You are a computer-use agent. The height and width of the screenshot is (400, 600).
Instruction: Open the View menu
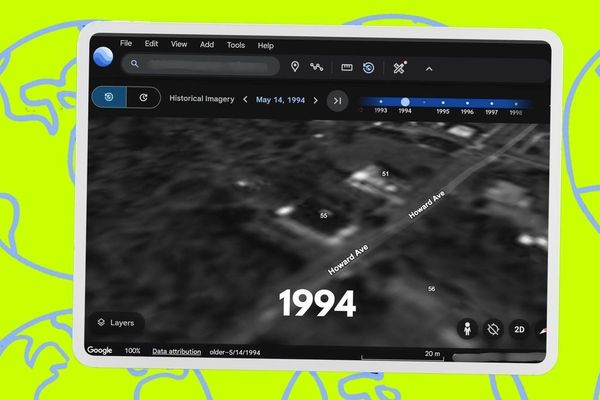[x=179, y=44]
